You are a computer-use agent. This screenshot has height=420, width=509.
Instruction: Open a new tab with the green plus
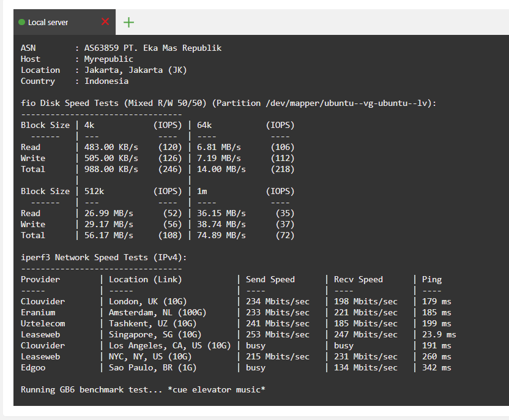point(128,23)
